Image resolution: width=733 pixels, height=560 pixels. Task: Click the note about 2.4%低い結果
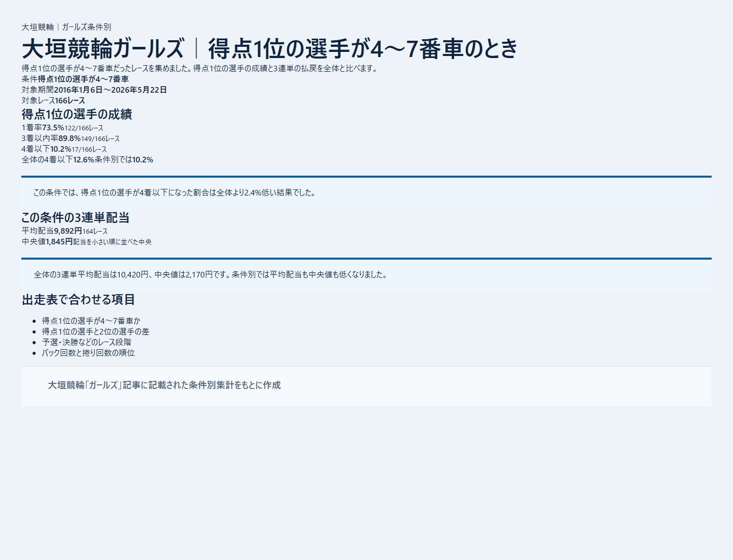[x=175, y=192]
